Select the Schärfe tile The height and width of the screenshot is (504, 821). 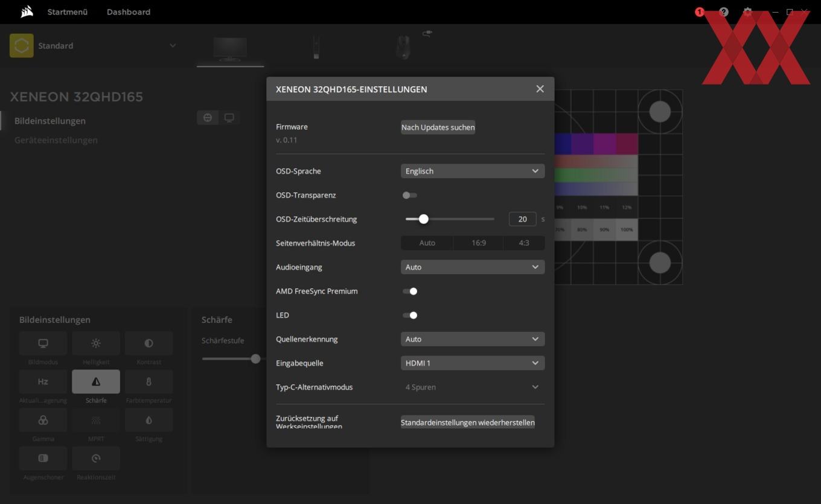[96, 381]
